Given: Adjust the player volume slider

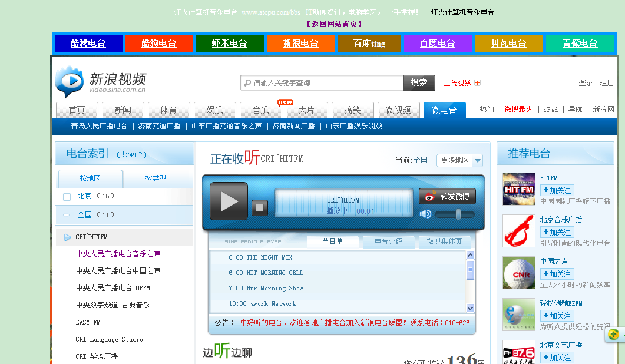Looking at the screenshot, I should point(458,214).
